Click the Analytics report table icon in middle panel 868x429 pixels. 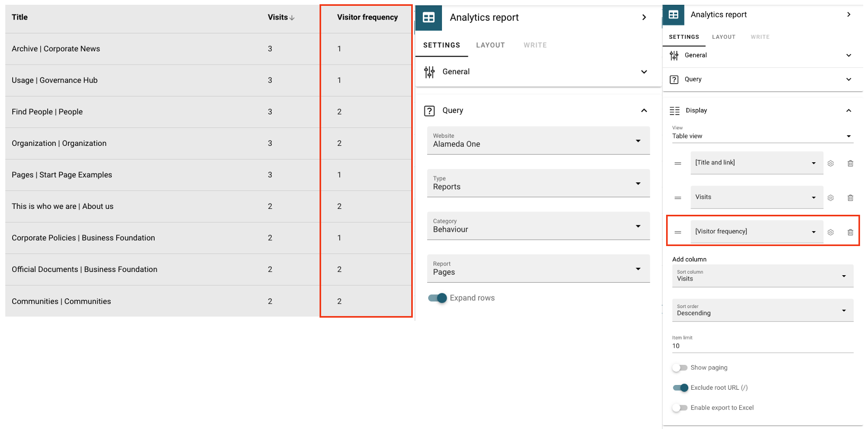pos(429,17)
